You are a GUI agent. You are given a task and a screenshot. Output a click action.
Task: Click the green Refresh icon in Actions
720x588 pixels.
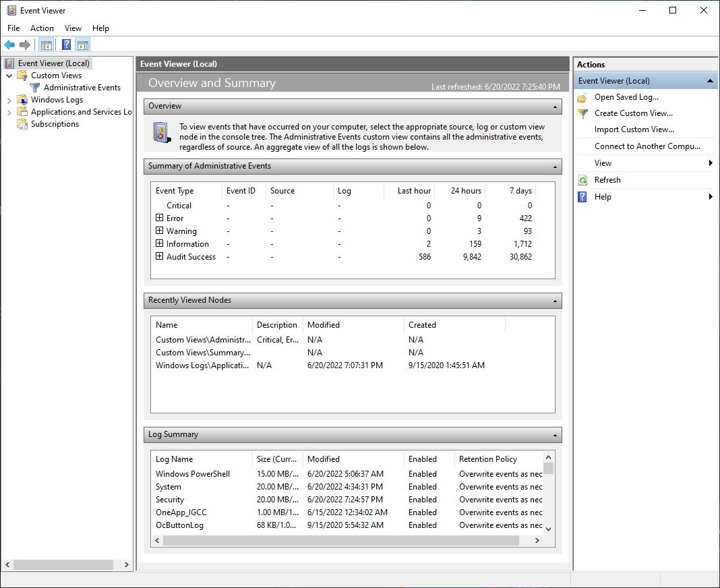[x=582, y=180]
